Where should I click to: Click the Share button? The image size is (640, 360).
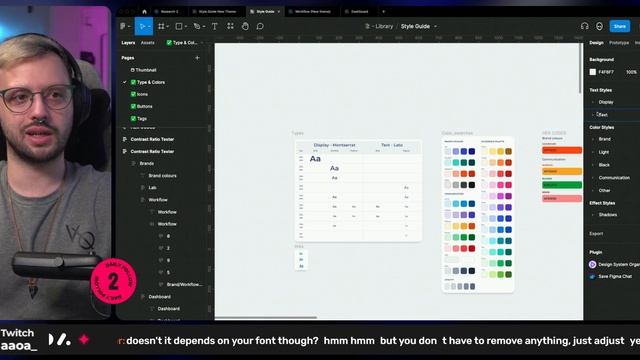click(x=620, y=26)
